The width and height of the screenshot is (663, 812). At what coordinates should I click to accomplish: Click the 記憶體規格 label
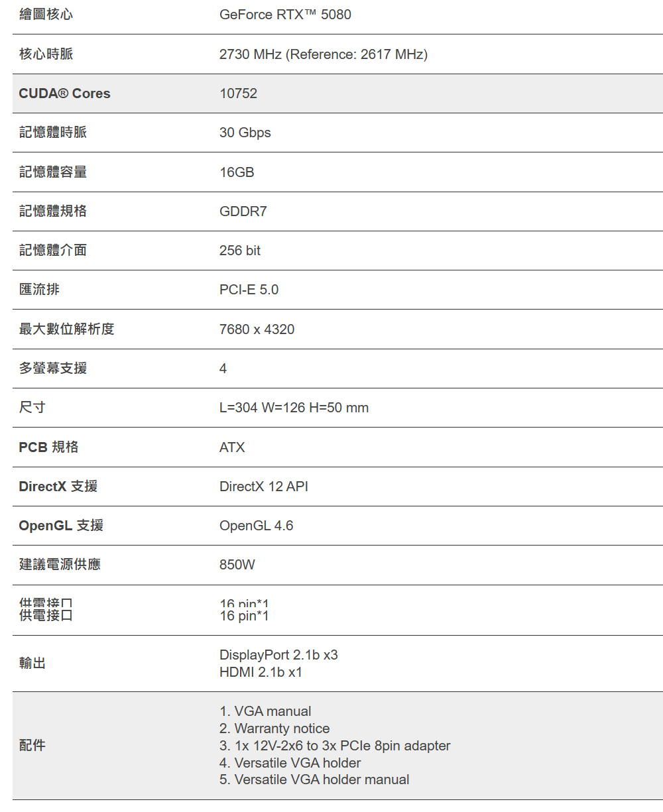[52, 211]
